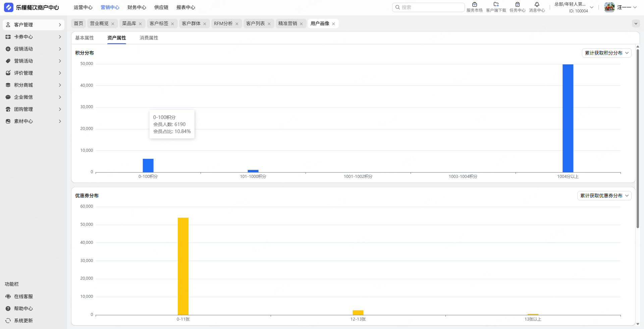The height and width of the screenshot is (329, 644).
Task: Expand the 总部/年轻人第... store selector
Action: [574, 7]
